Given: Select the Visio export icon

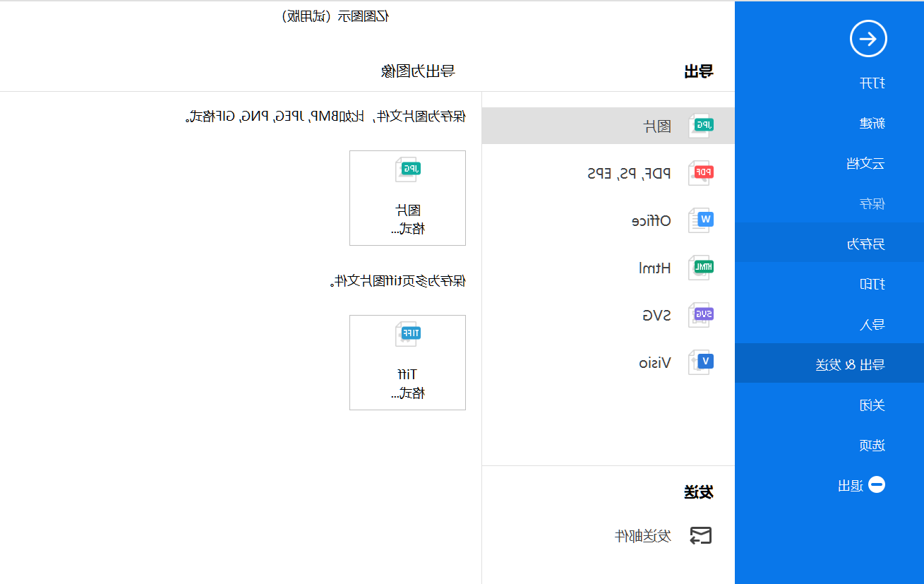Looking at the screenshot, I should [x=701, y=362].
